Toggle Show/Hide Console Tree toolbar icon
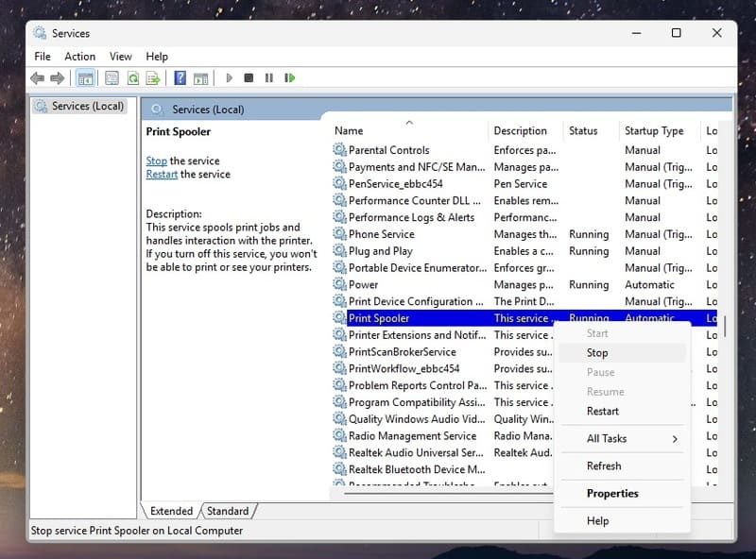Viewport: 756px width, 559px height. pos(85,78)
